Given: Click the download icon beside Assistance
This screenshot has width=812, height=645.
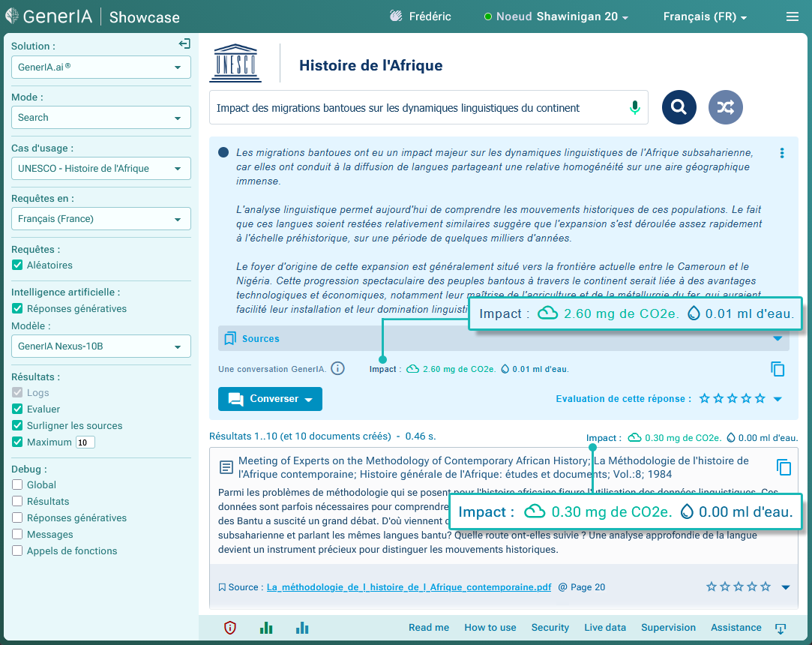Looking at the screenshot, I should coord(781,628).
